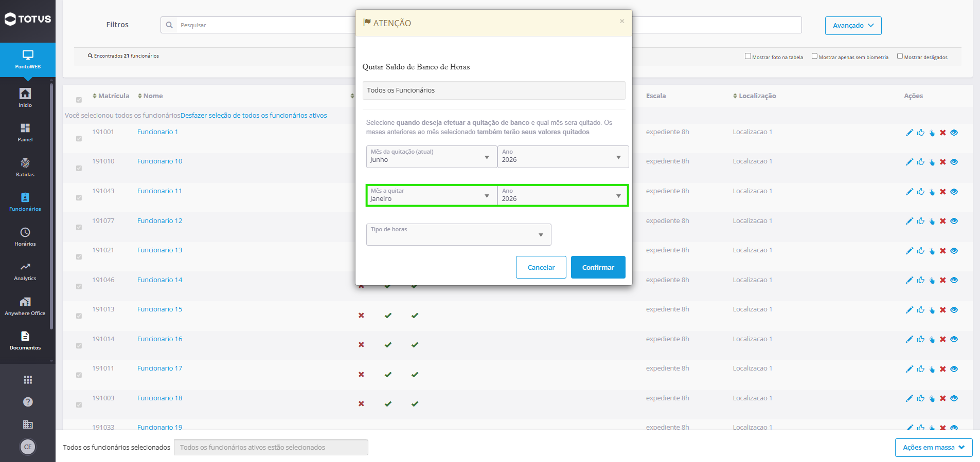
Task: Open the Funcionários section in the sidebar
Action: (x=25, y=201)
